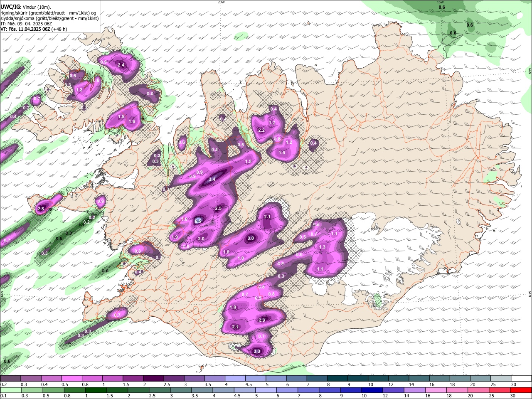This screenshot has width=532, height=399.
Task: Click the lower legend label '0.1'
Action: [x=4, y=396]
